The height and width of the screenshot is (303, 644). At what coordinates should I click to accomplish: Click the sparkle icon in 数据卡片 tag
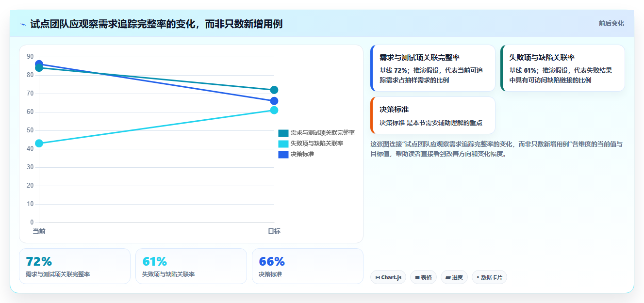click(478, 277)
